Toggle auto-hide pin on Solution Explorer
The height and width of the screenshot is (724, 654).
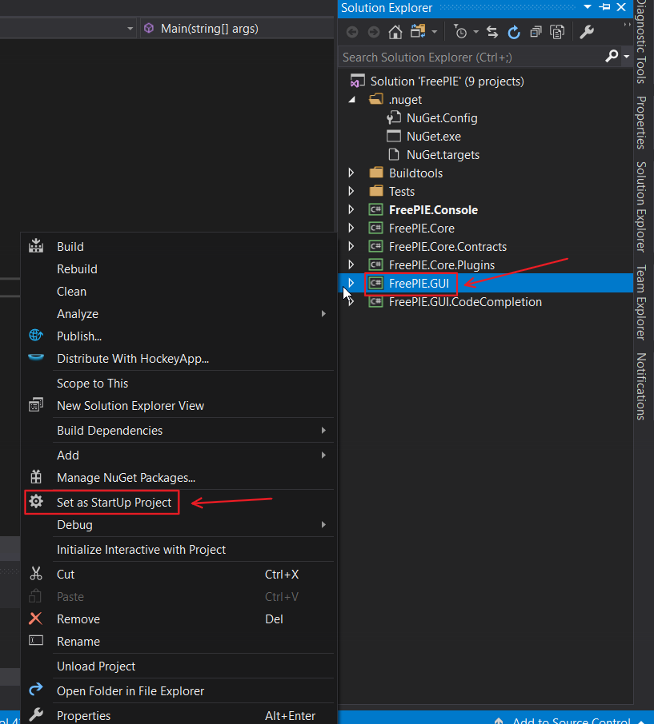click(x=605, y=7)
